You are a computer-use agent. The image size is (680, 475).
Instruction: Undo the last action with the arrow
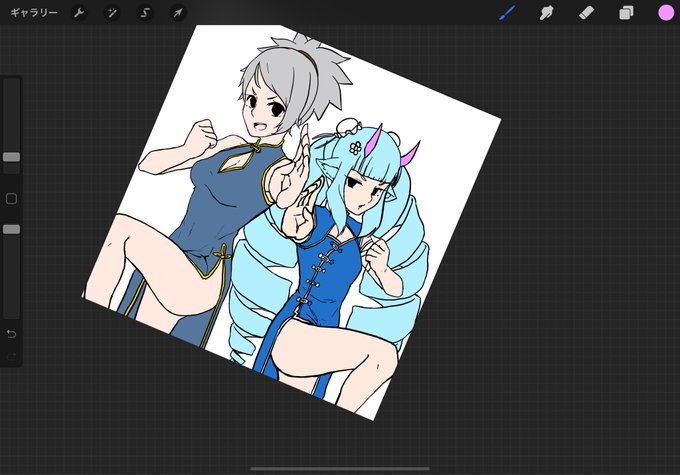[x=12, y=334]
